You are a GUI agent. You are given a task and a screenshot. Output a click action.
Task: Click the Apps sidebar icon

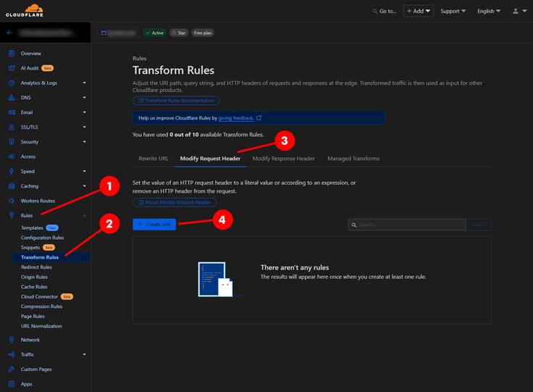coord(12,384)
